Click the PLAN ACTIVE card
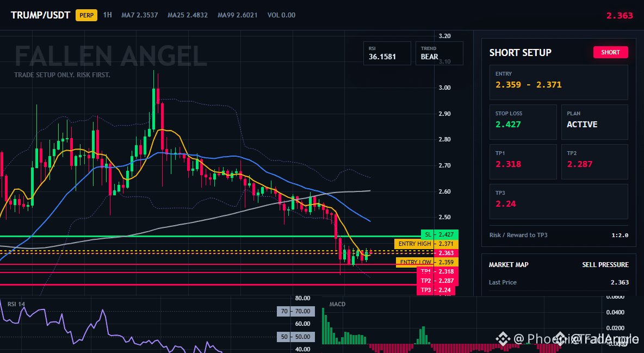 (595, 122)
